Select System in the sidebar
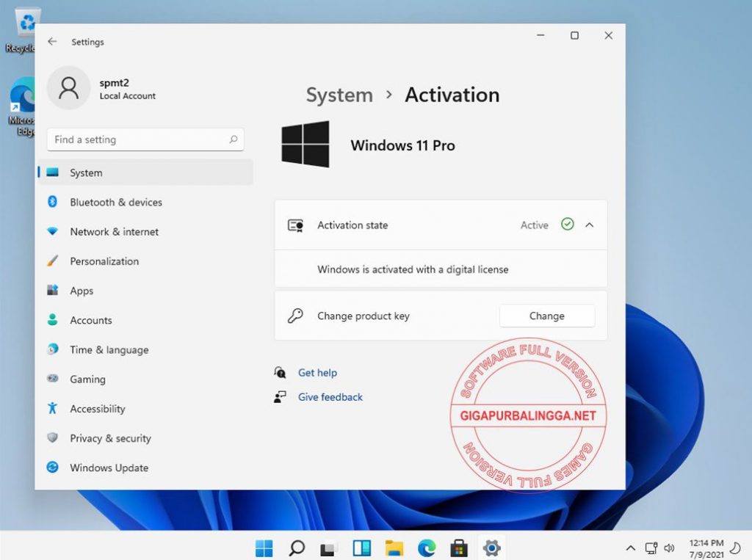The image size is (752, 560). pyautogui.click(x=145, y=172)
